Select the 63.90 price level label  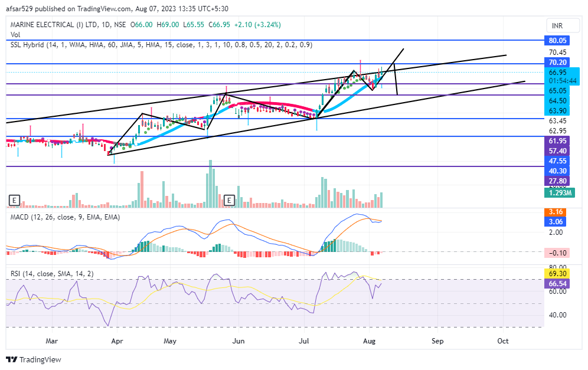557,111
